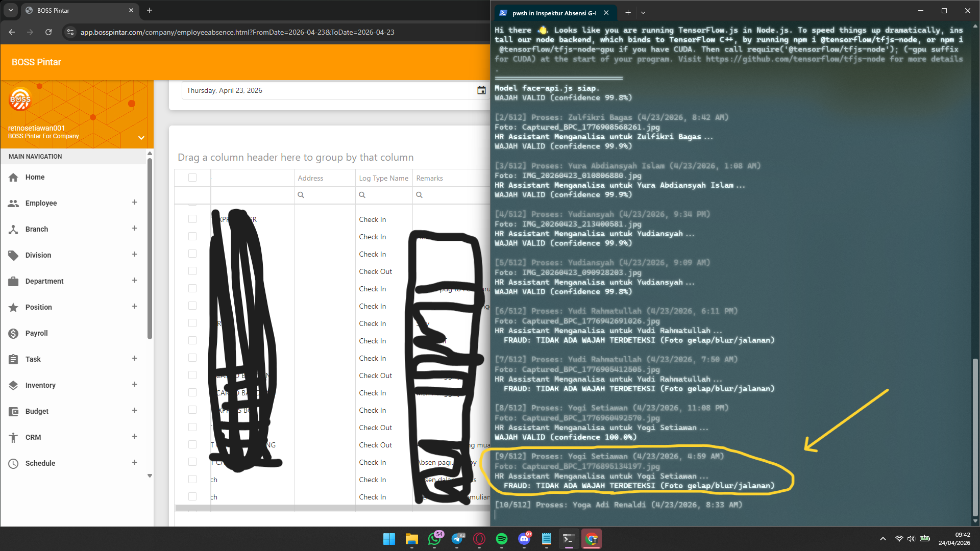980x551 pixels.
Task: Open the retnosetiawan001 profile dropdown chevron
Action: point(141,138)
